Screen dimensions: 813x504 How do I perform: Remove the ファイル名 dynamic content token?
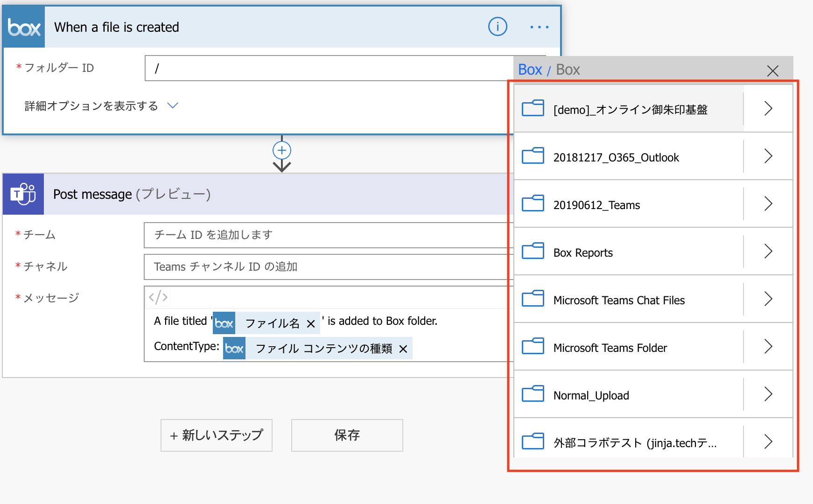(x=311, y=322)
